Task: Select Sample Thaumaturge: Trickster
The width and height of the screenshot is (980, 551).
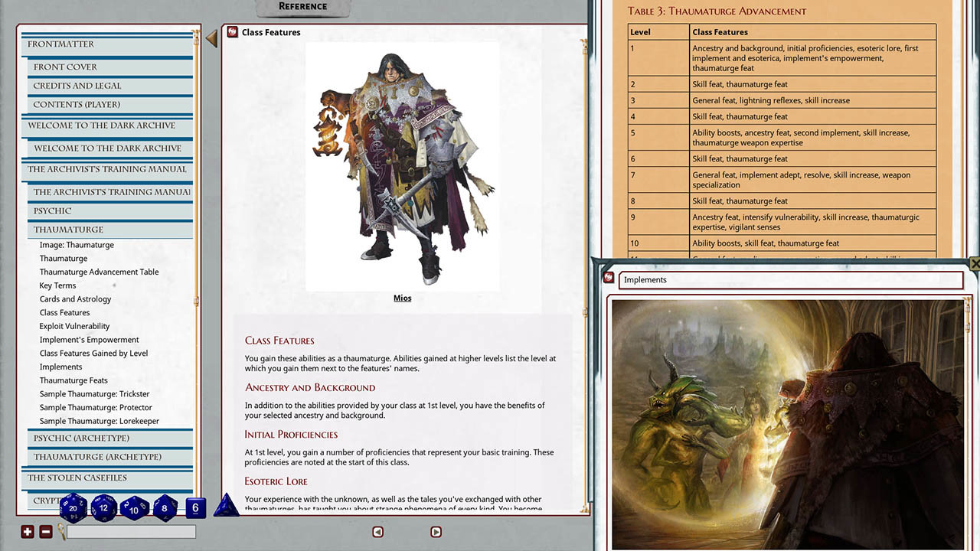Action: 95,393
